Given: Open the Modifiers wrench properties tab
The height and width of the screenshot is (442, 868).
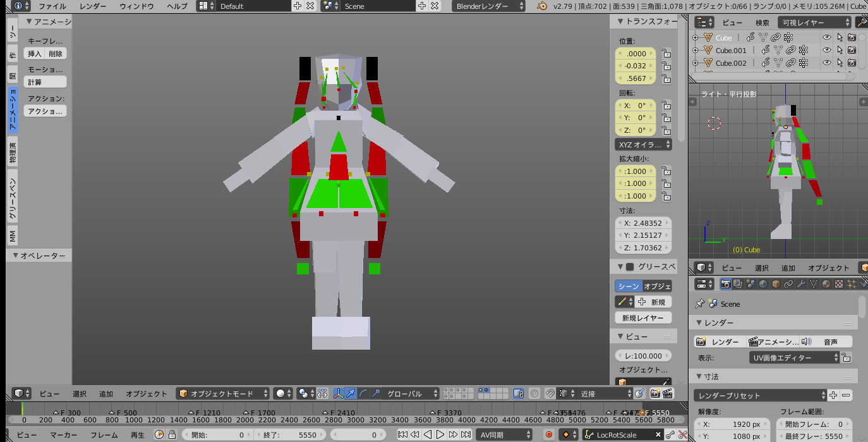Looking at the screenshot, I should tap(801, 284).
